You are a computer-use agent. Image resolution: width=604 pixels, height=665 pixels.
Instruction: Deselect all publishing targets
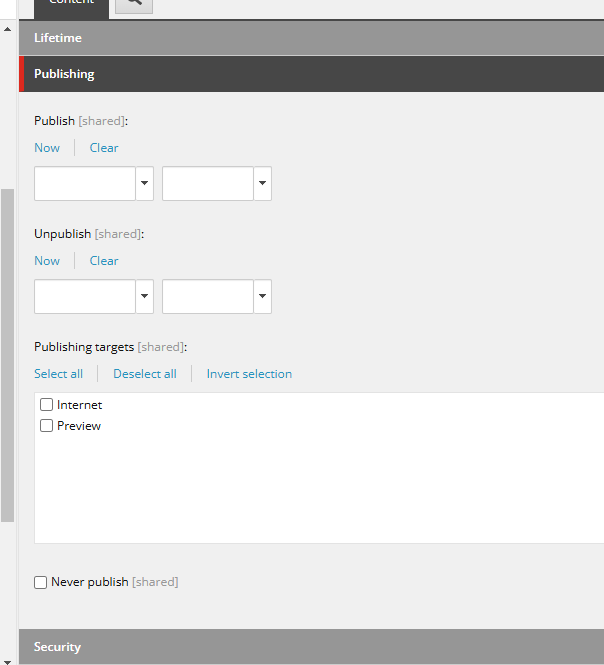[145, 374]
